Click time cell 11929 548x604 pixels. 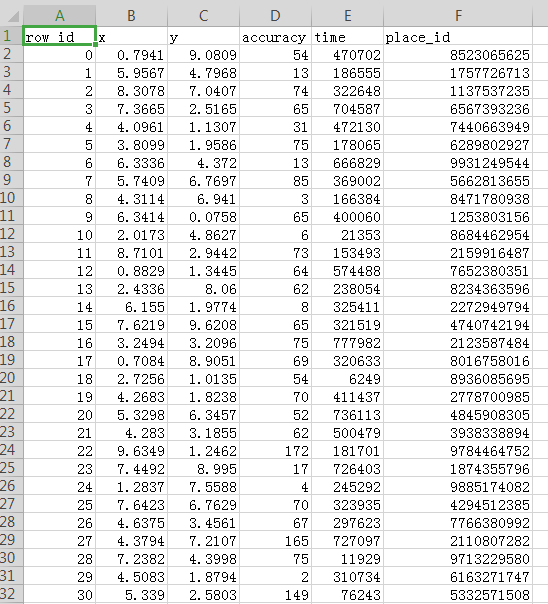347,559
